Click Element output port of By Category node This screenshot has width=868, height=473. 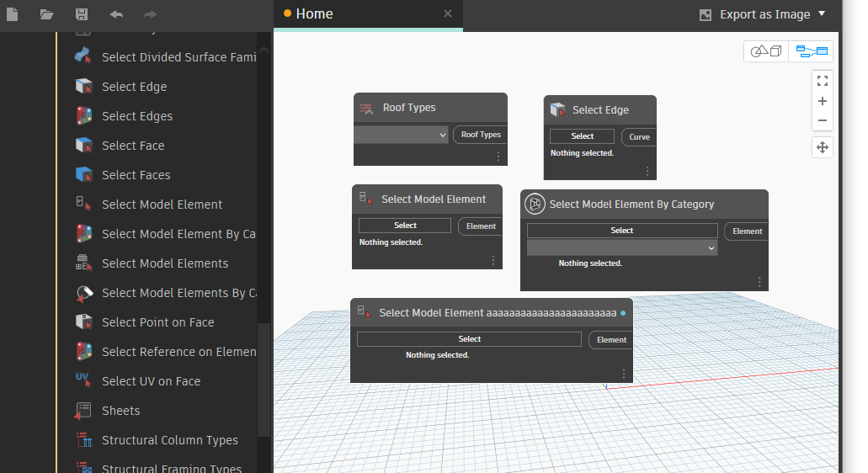(x=747, y=231)
